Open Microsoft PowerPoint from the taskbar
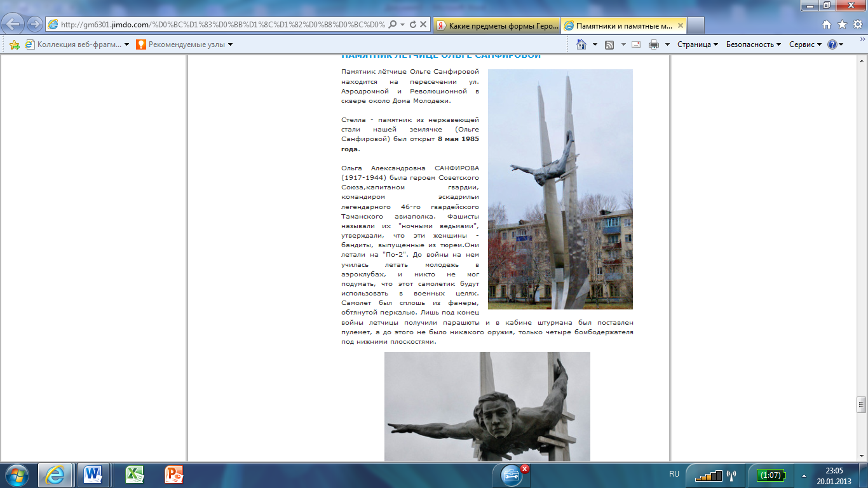Viewport: 868px width, 488px height. point(173,475)
